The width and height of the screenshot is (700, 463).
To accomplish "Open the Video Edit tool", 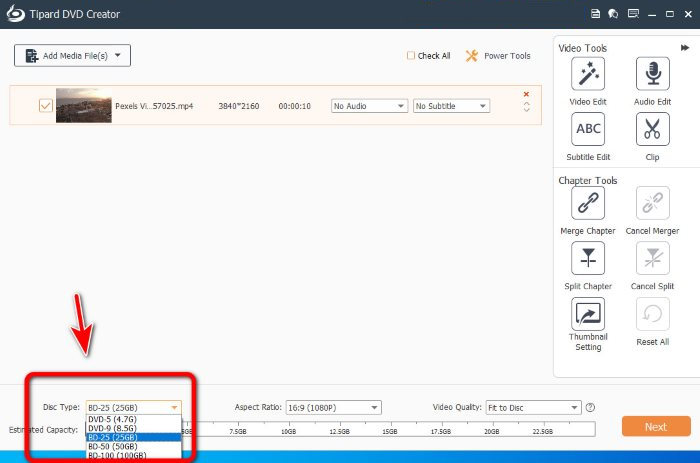I will pos(588,74).
